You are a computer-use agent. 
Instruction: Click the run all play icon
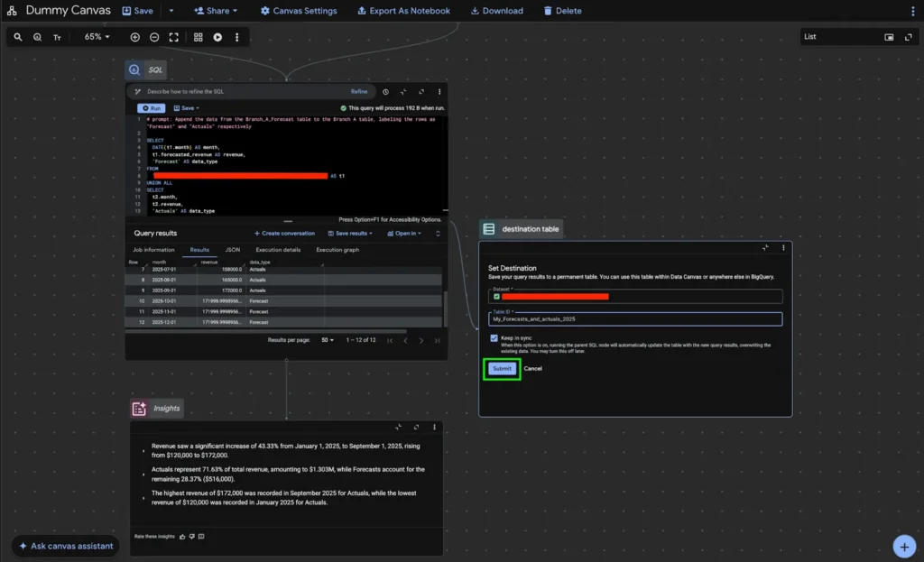(x=217, y=37)
